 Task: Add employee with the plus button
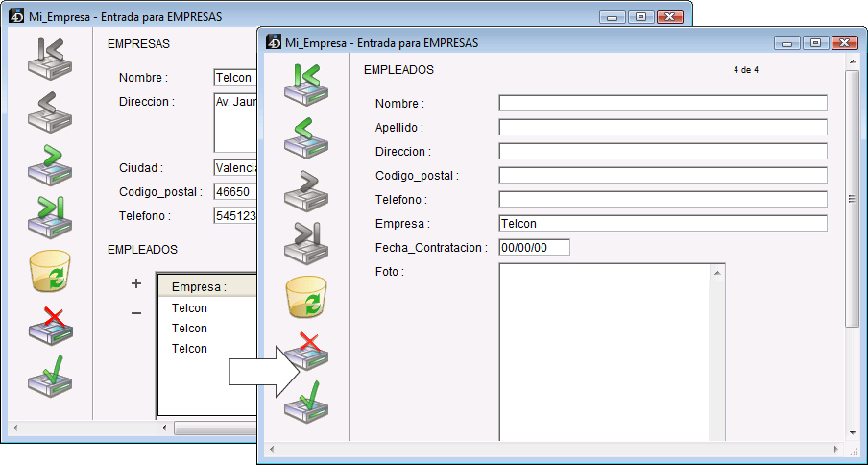[136, 283]
